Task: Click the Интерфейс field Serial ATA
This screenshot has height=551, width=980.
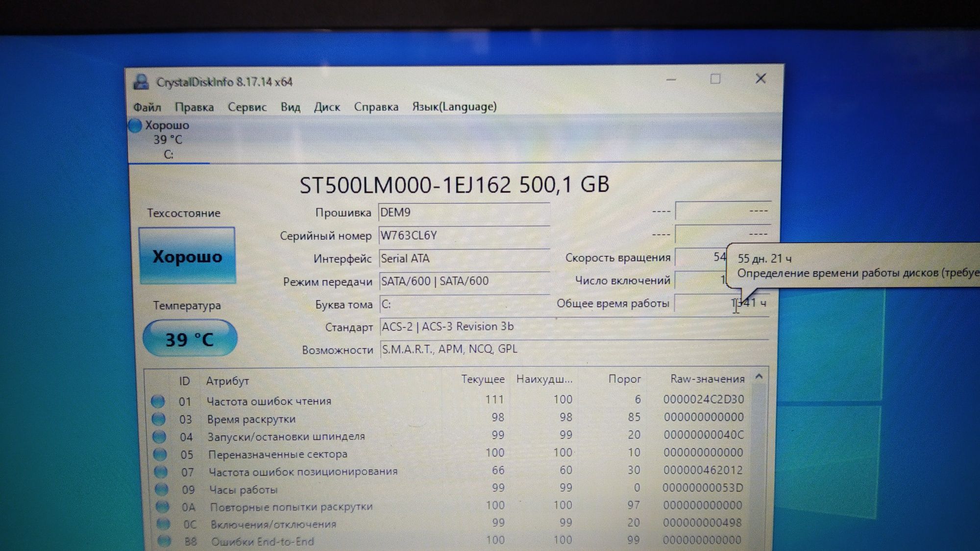Action: tap(464, 258)
